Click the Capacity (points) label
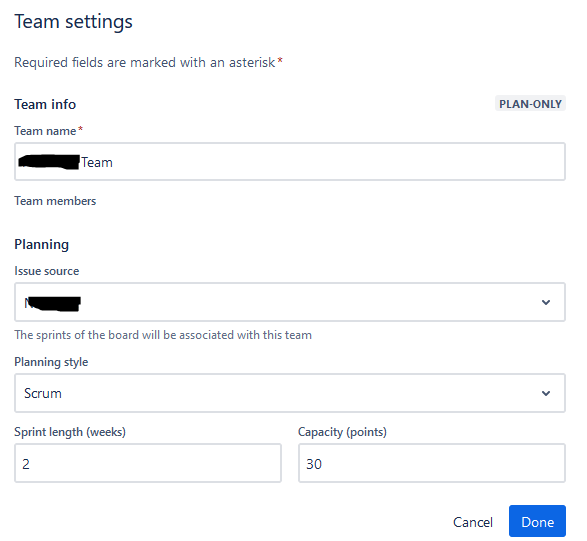 click(342, 432)
